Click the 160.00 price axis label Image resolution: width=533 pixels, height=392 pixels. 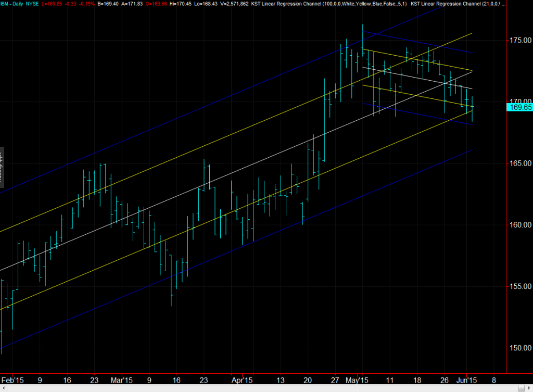click(x=521, y=225)
